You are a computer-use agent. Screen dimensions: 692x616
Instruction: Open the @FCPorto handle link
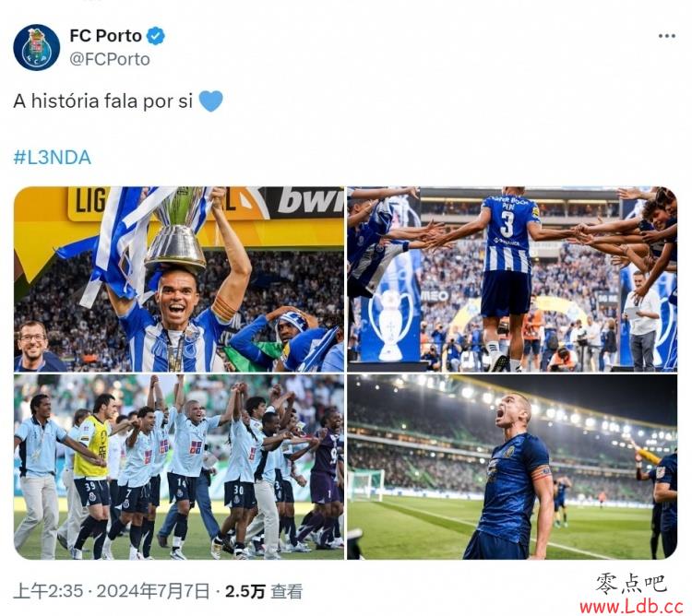click(110, 59)
